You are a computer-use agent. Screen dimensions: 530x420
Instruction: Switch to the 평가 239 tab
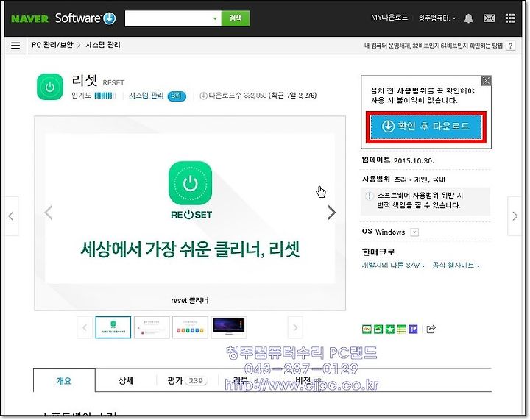click(188, 380)
